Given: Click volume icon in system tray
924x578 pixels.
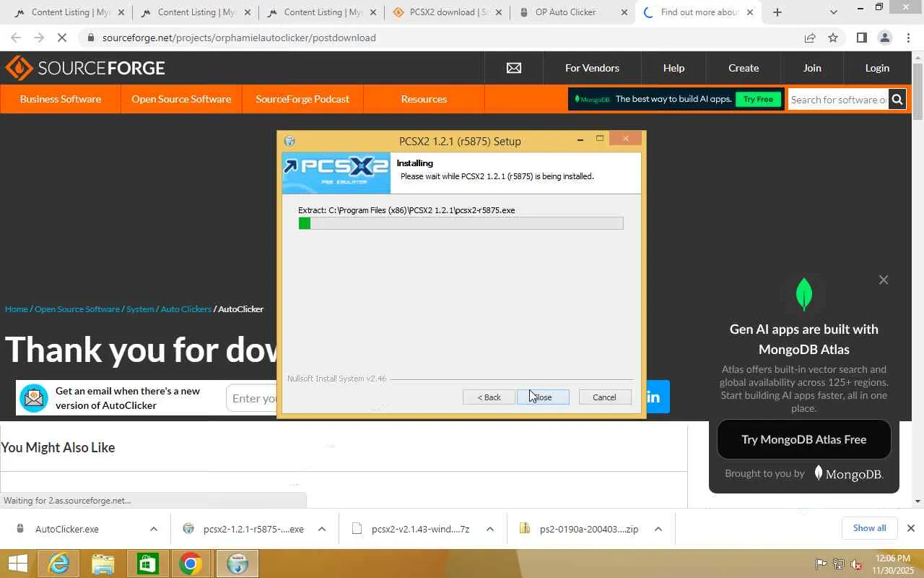Looking at the screenshot, I should 856,564.
